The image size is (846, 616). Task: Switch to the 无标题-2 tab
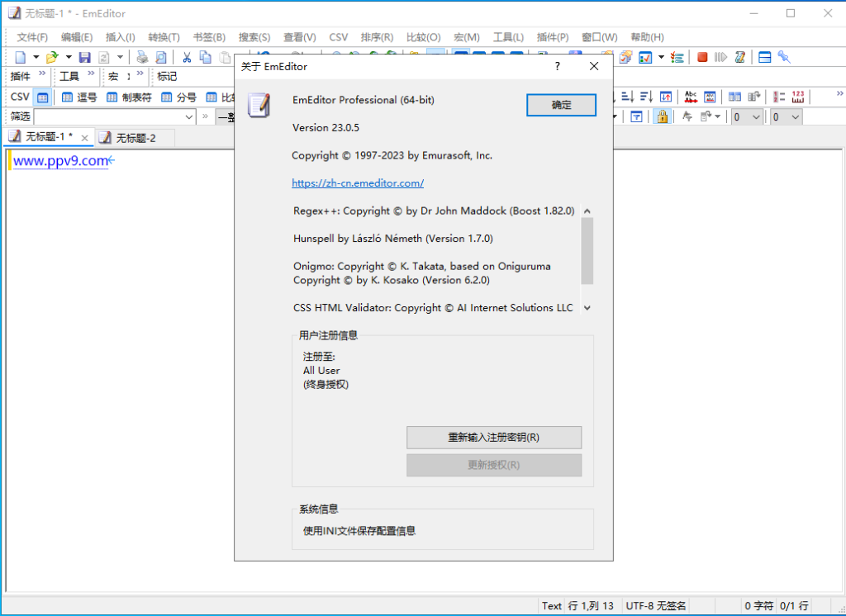click(135, 138)
